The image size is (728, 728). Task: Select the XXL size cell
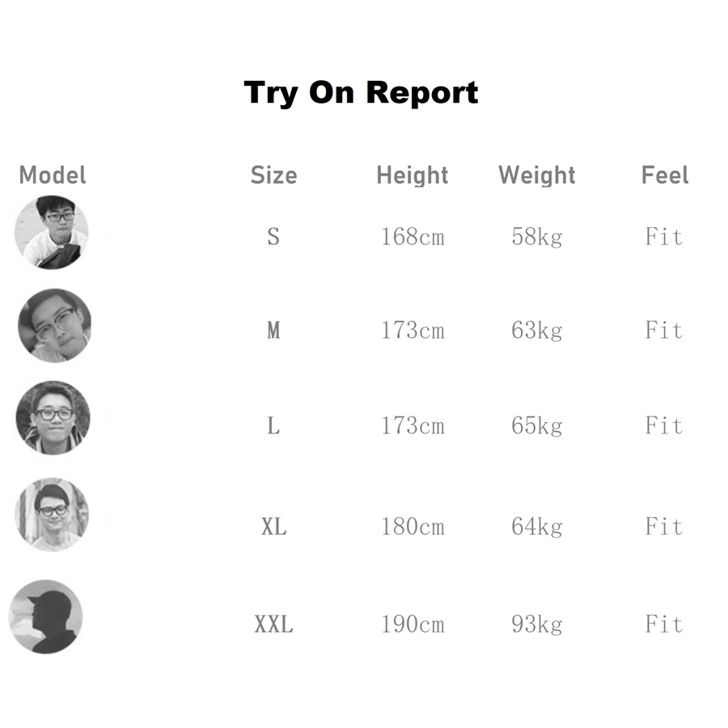(273, 624)
